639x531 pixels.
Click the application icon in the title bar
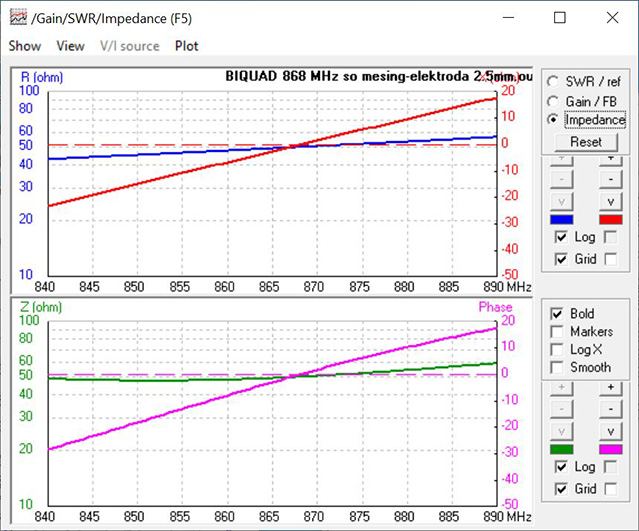(x=17, y=18)
